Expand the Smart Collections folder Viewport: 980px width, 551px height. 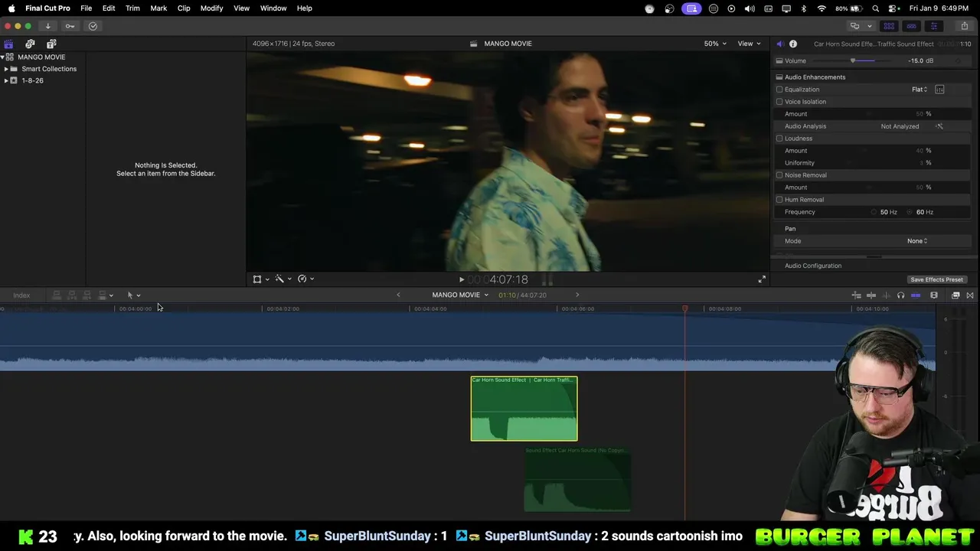(6, 69)
